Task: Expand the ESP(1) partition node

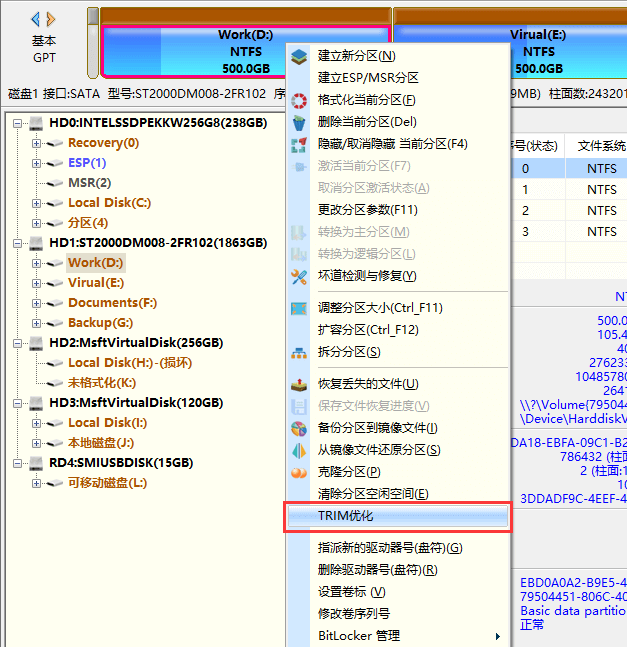Action: 36,163
